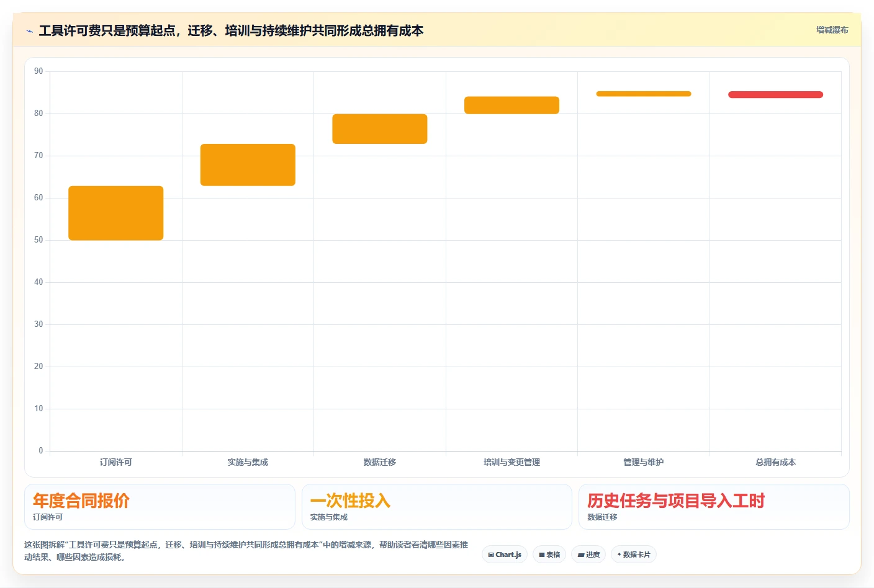Click the blue icon beside the chart title
The height and width of the screenshot is (588, 874).
(29, 31)
